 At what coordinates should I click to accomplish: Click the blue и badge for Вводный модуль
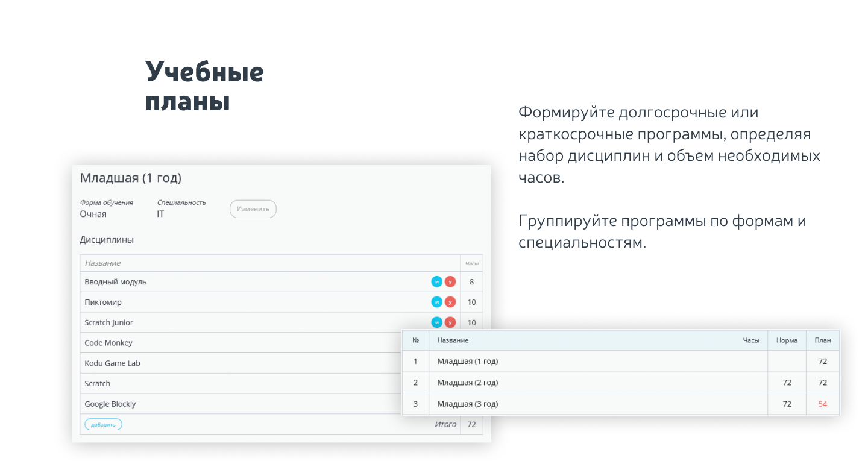pyautogui.click(x=437, y=281)
